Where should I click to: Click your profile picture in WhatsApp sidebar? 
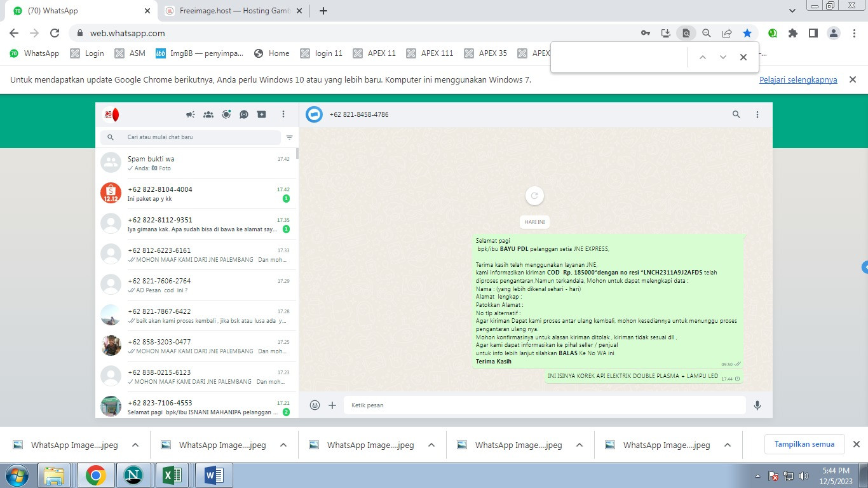click(x=111, y=115)
